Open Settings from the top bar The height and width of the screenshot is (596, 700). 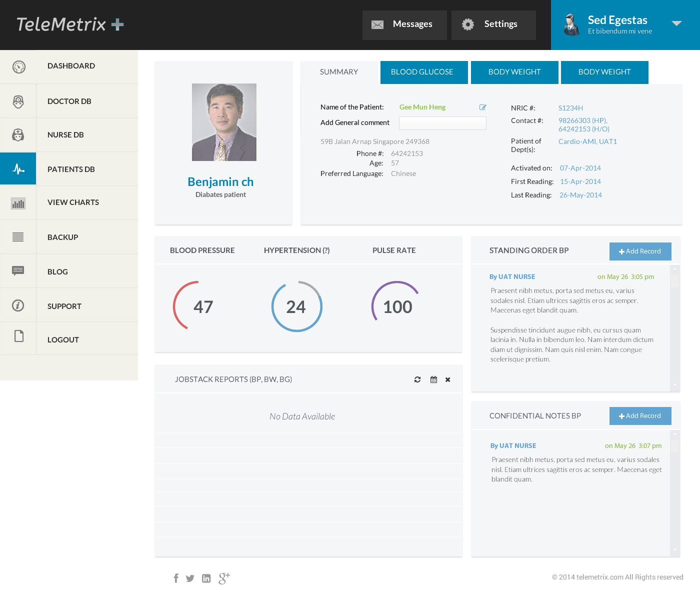[x=493, y=24]
